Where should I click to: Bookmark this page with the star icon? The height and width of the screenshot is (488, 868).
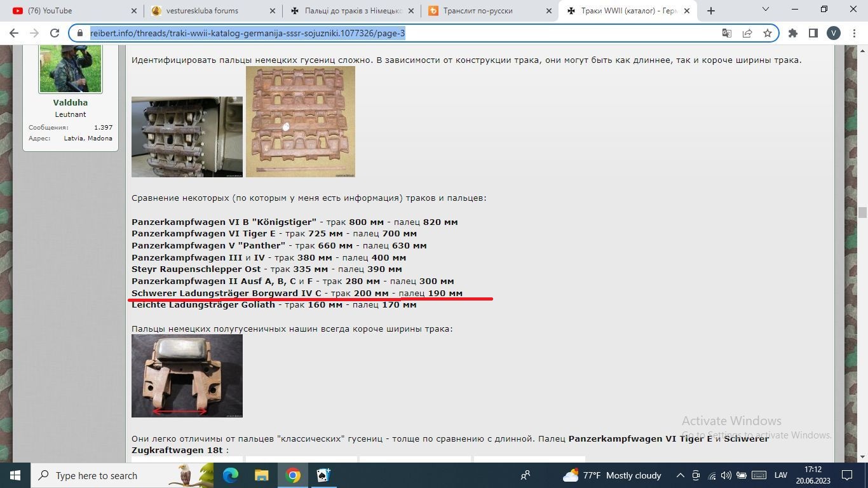[x=768, y=33]
